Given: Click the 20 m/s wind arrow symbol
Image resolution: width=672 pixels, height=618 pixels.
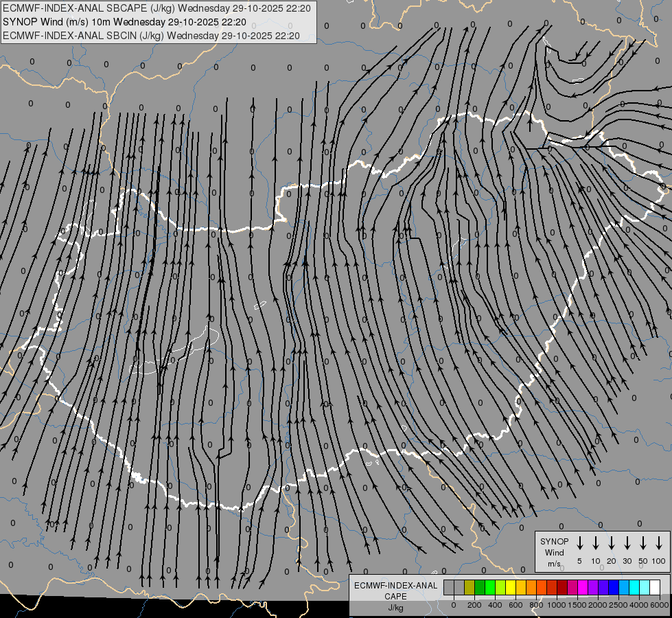Looking at the screenshot, I should [612, 543].
